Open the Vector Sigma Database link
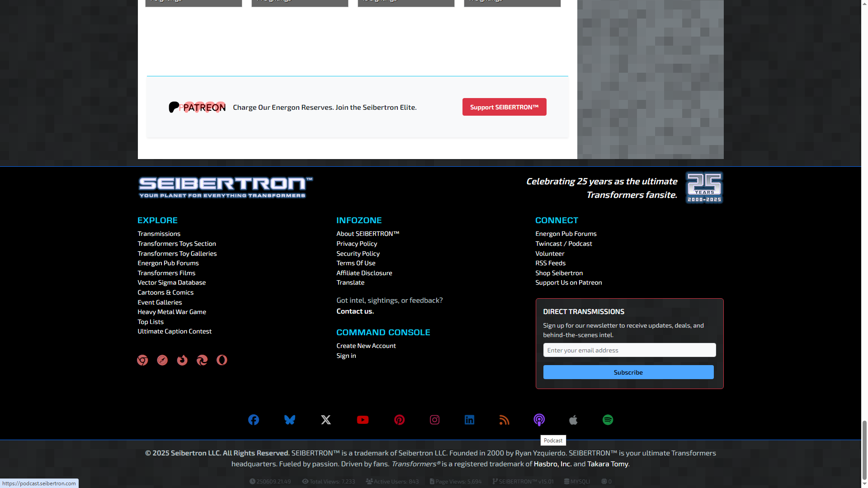 click(171, 282)
